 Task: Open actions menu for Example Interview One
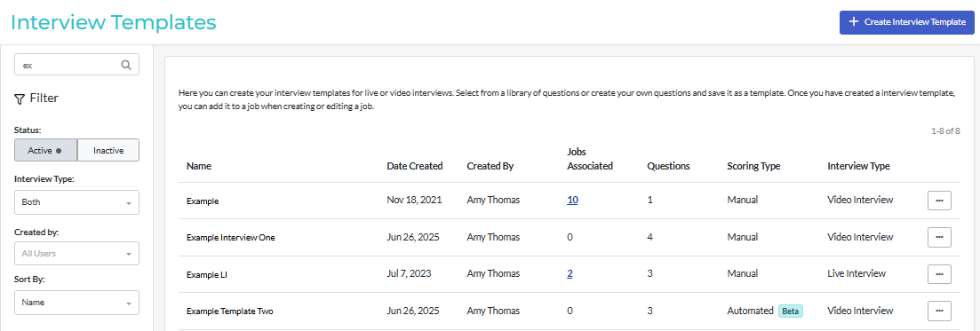[x=939, y=237]
